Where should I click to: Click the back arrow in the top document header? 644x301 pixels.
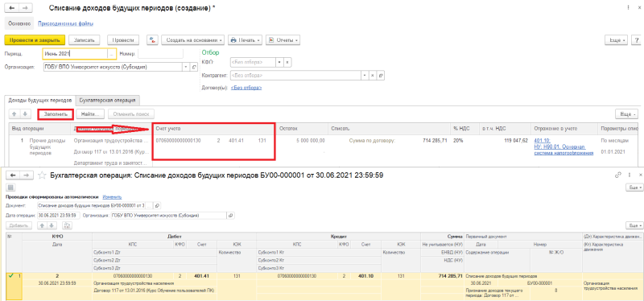tap(11, 8)
